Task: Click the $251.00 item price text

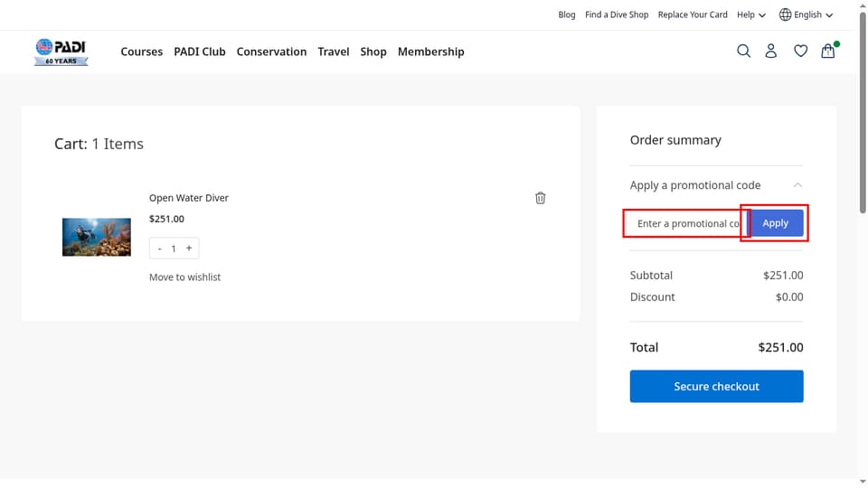Action: click(166, 219)
